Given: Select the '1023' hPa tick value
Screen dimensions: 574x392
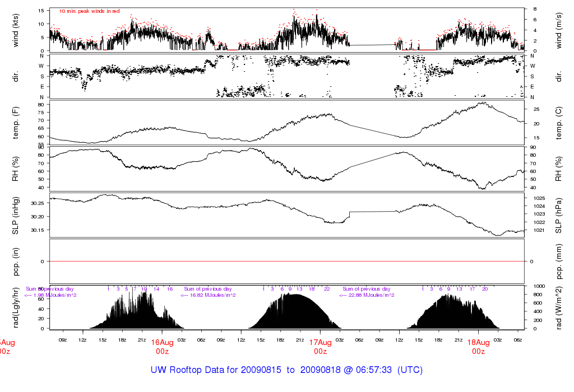Looking at the screenshot, I should point(540,214).
